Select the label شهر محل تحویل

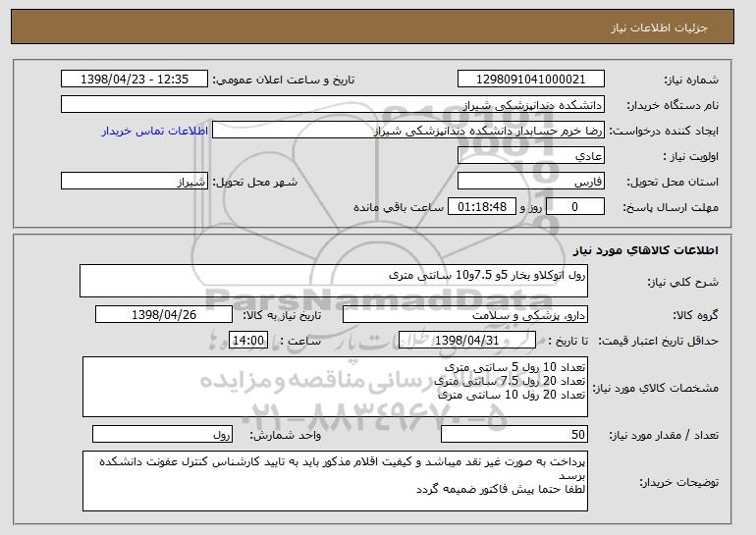(254, 182)
